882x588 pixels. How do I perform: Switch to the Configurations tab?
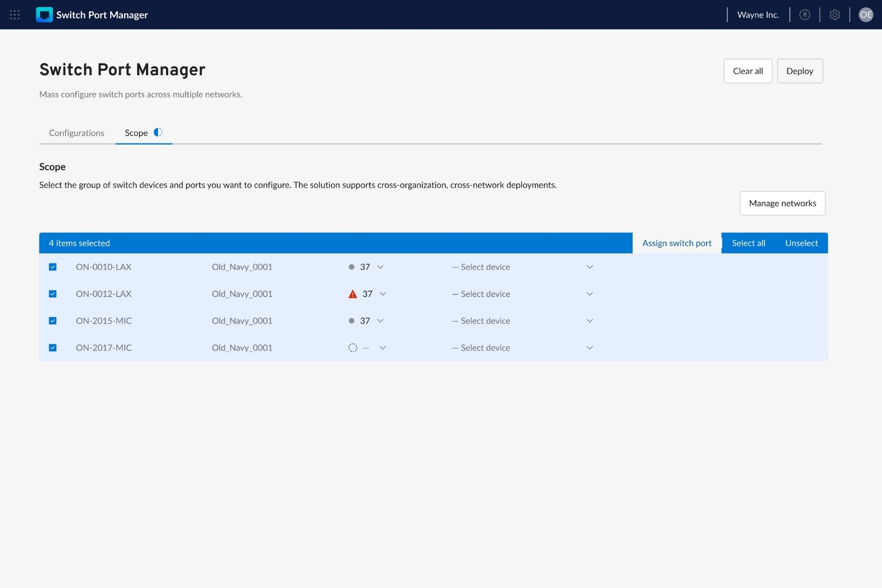pos(76,133)
